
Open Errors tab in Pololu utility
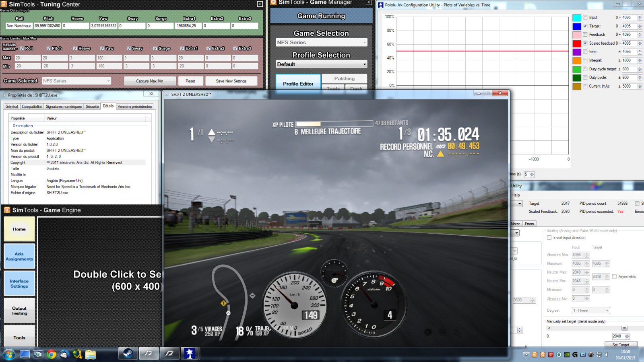(529, 224)
